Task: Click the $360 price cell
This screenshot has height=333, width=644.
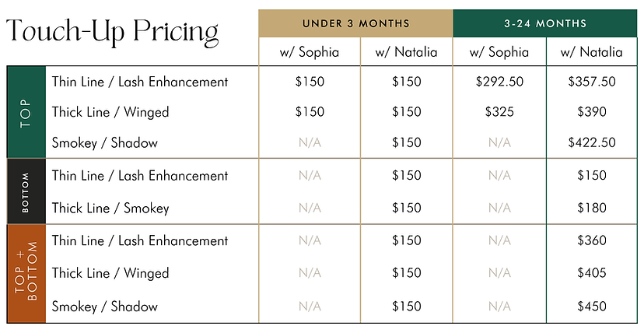Action: pos(592,240)
